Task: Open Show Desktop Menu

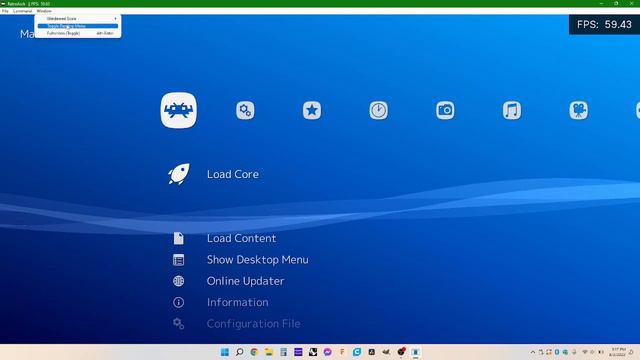Action: (x=258, y=260)
